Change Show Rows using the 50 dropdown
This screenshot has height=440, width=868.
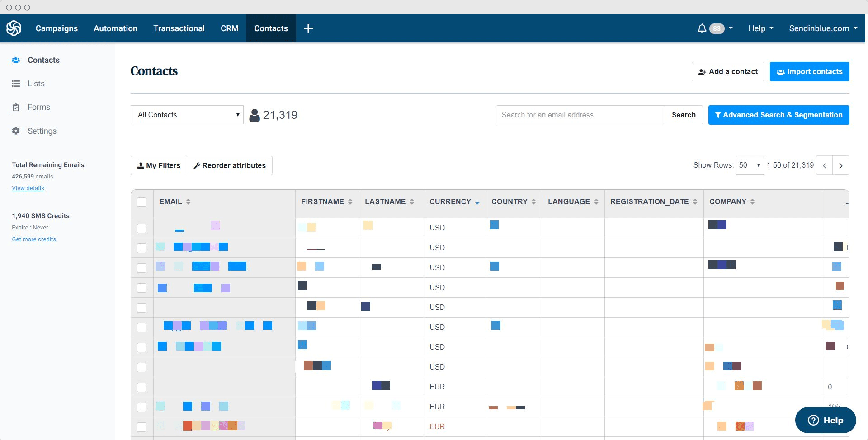tap(750, 165)
